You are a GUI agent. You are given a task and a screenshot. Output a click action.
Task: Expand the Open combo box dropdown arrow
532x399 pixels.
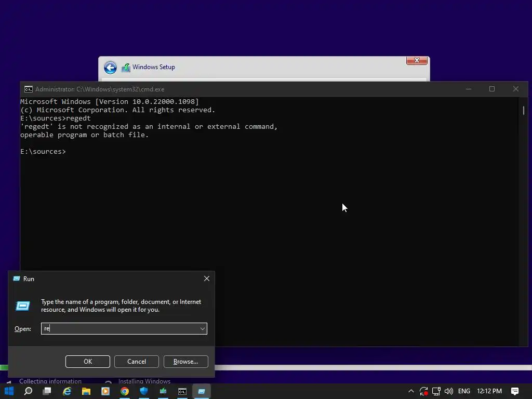coord(203,328)
